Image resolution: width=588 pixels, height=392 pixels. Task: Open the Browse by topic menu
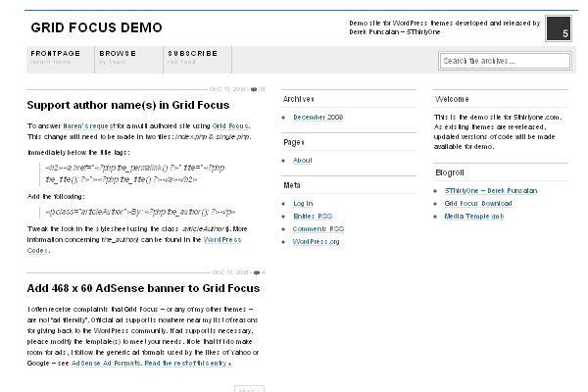pyautogui.click(x=118, y=56)
